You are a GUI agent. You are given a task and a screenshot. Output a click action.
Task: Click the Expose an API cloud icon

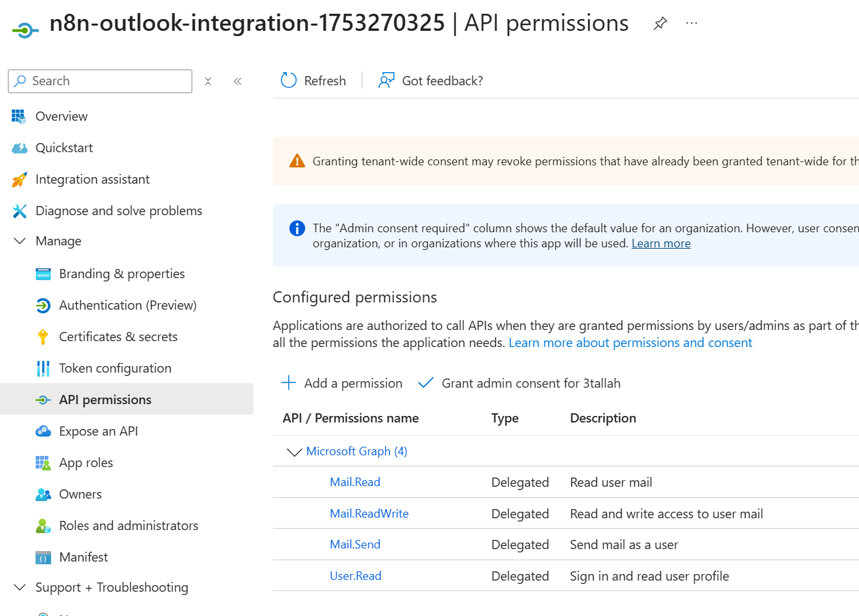pos(43,432)
